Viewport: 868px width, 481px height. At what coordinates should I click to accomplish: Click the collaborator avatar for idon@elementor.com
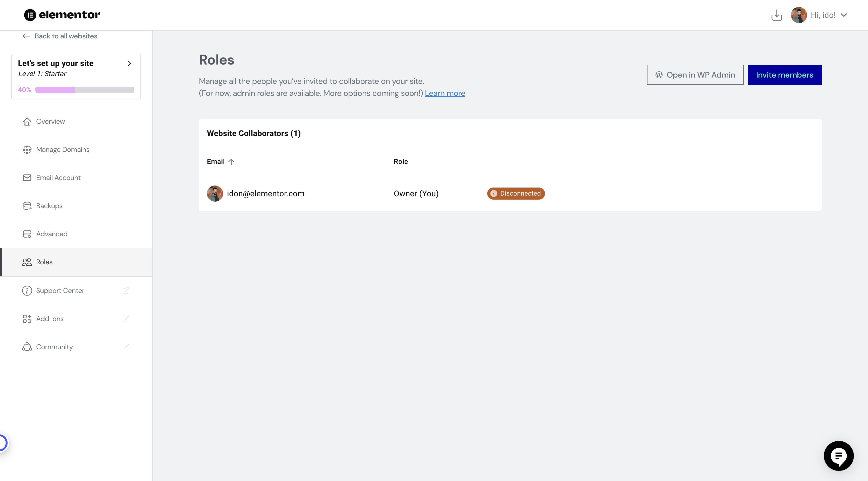click(x=215, y=193)
